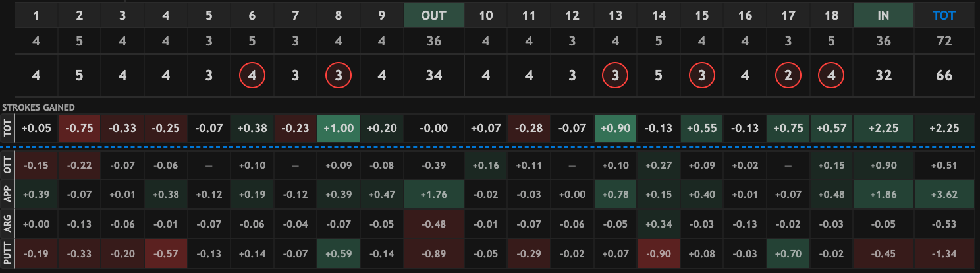Select the circled birdie on hole 13

[x=616, y=76]
